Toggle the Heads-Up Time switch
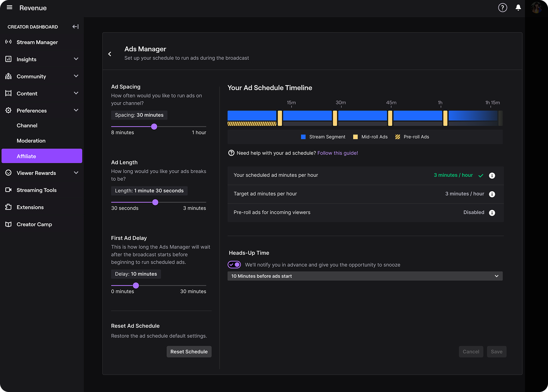 point(234,264)
